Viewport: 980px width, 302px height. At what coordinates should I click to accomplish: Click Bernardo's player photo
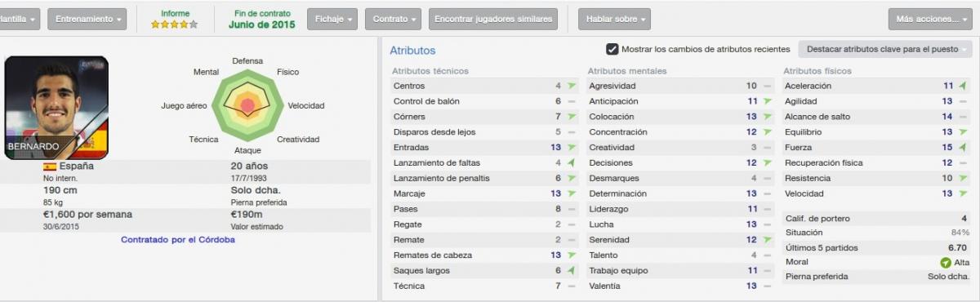click(x=56, y=108)
